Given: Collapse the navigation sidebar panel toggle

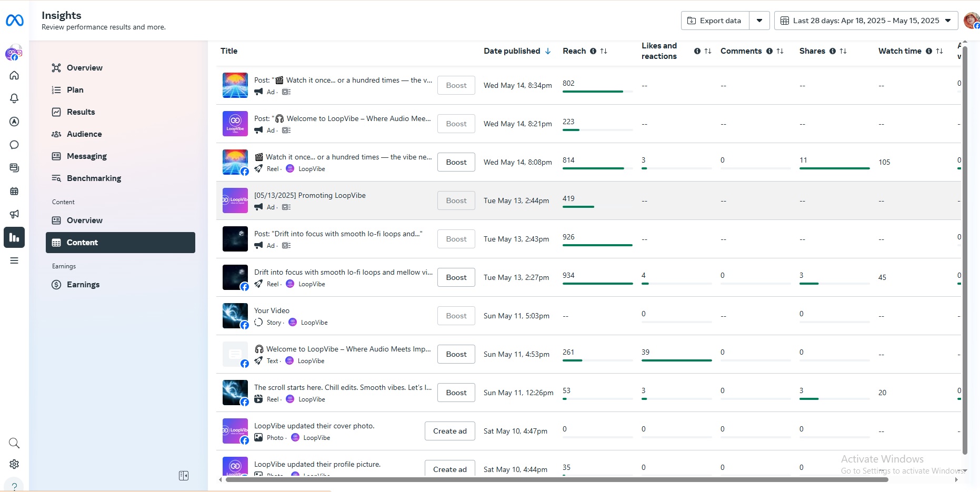Looking at the screenshot, I should pyautogui.click(x=184, y=476).
